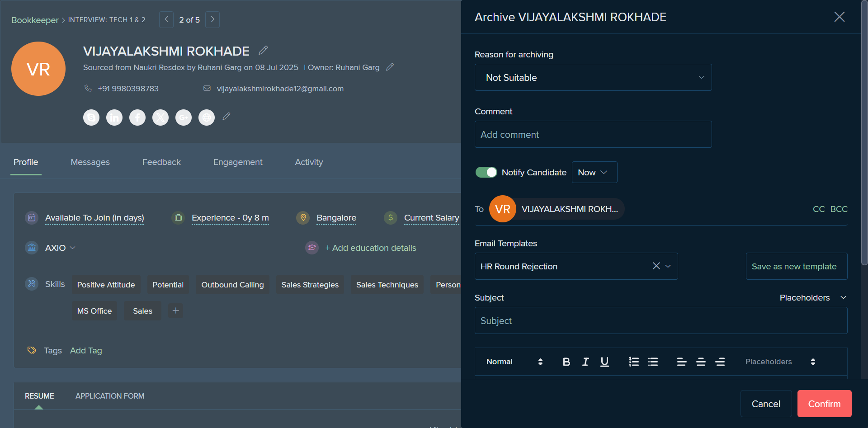Click Available To Join field
The width and height of the screenshot is (868, 428).
pos(94,218)
